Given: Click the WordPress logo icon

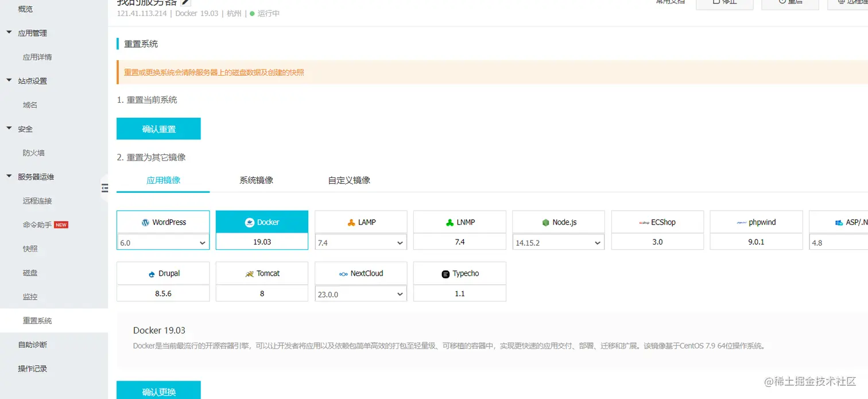Looking at the screenshot, I should point(145,222).
